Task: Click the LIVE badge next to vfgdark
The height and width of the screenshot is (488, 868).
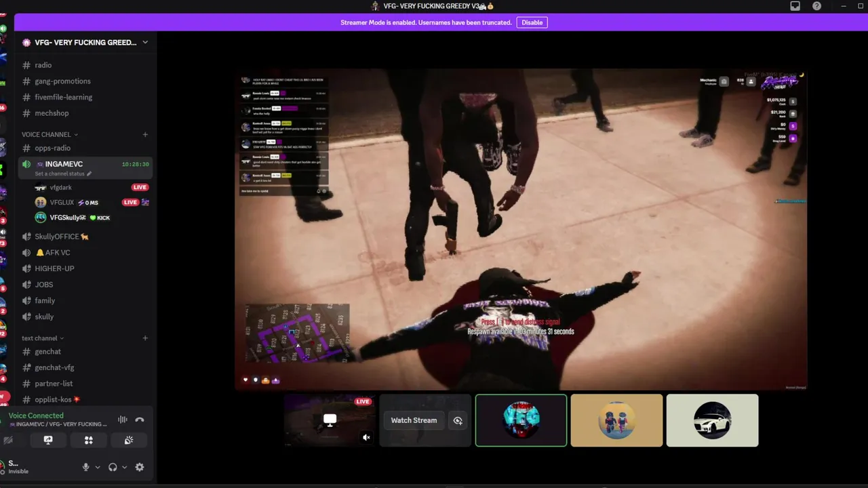Action: [x=140, y=187]
